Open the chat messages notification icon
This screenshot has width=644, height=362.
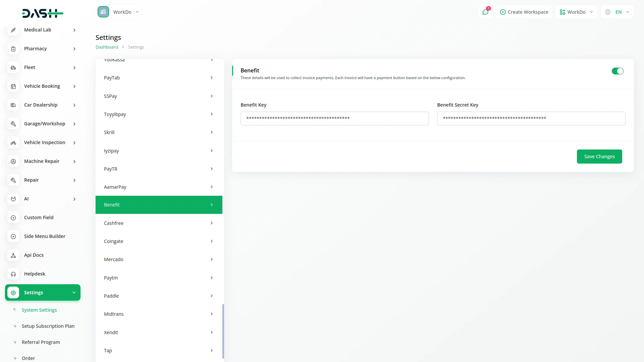(x=485, y=12)
